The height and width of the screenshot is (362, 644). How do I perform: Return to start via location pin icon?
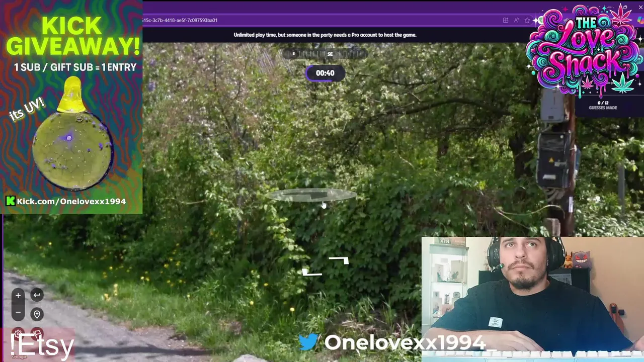(37, 314)
